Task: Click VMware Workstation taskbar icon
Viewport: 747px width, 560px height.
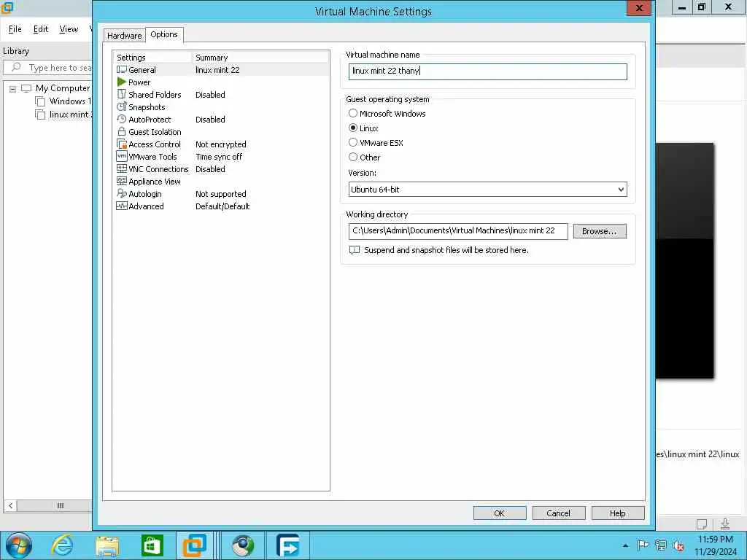Action: point(195,545)
